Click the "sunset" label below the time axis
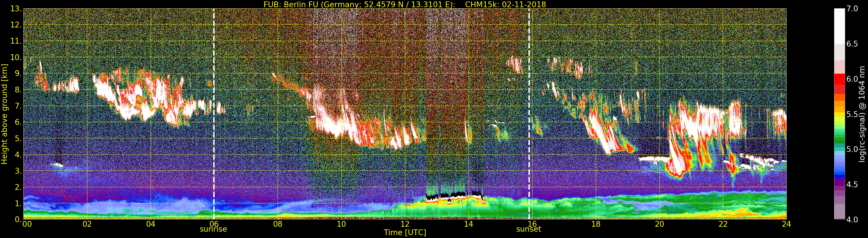868x238 pixels. click(x=529, y=229)
